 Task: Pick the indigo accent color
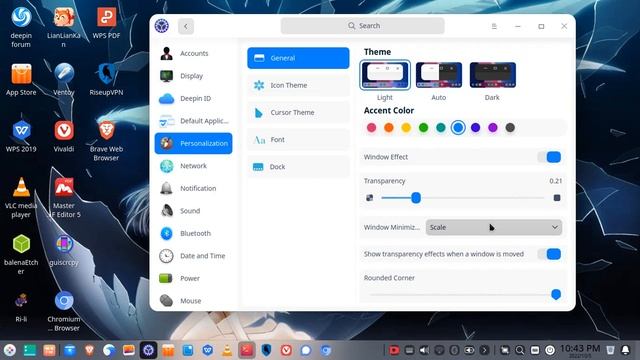point(476,128)
